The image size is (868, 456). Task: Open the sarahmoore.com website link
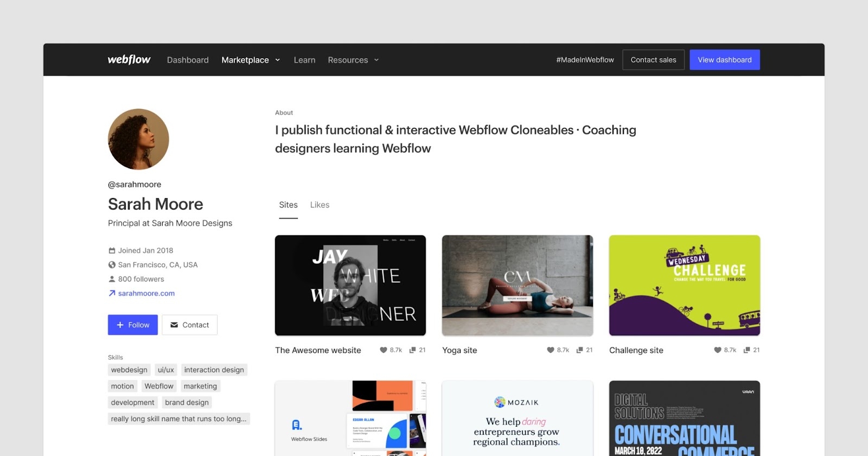point(146,293)
